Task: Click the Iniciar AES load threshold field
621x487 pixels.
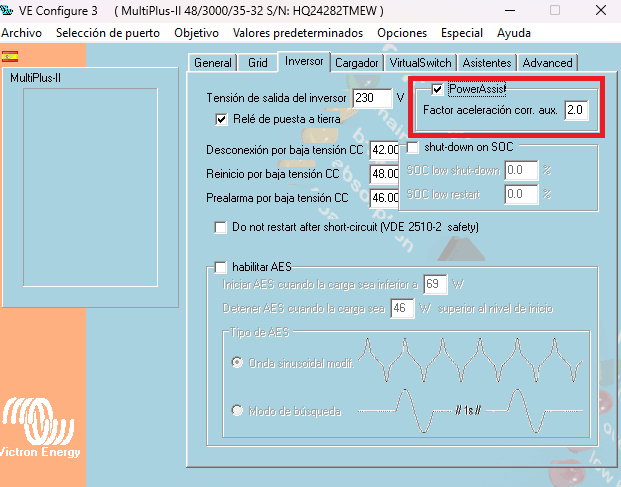Action: coord(435,284)
